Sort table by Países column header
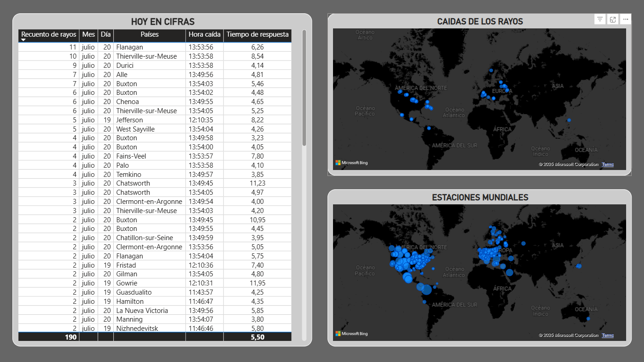The width and height of the screenshot is (644, 362). pyautogui.click(x=150, y=34)
